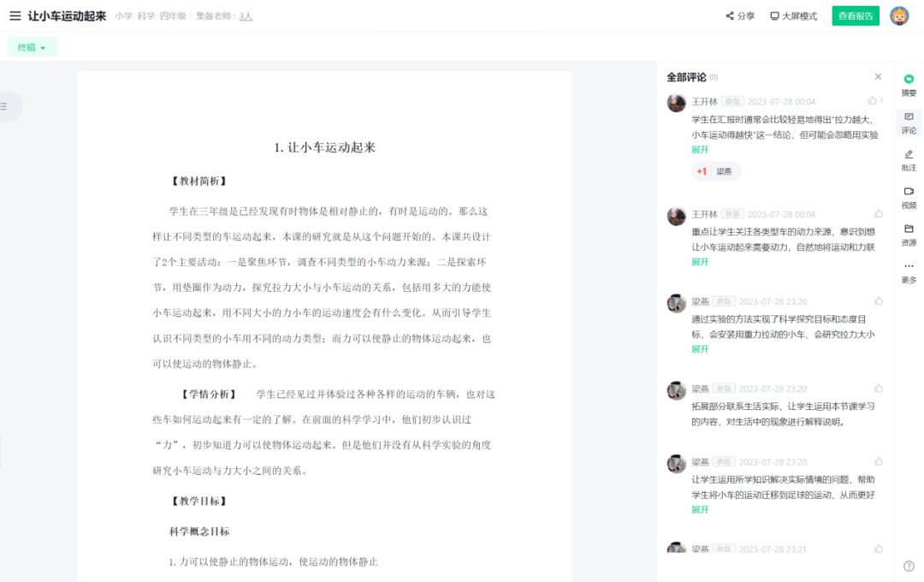The width and height of the screenshot is (924, 582).
Task: Show More (更多) sidebar options
Action: (909, 272)
